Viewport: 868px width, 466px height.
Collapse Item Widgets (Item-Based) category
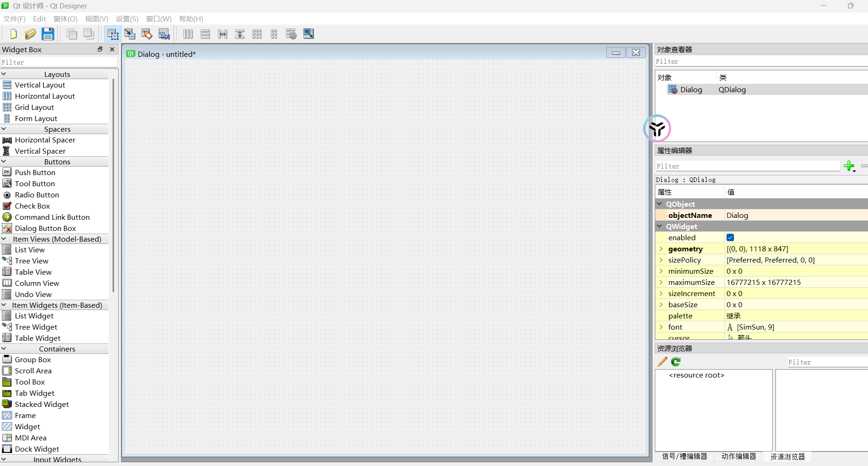tap(4, 305)
